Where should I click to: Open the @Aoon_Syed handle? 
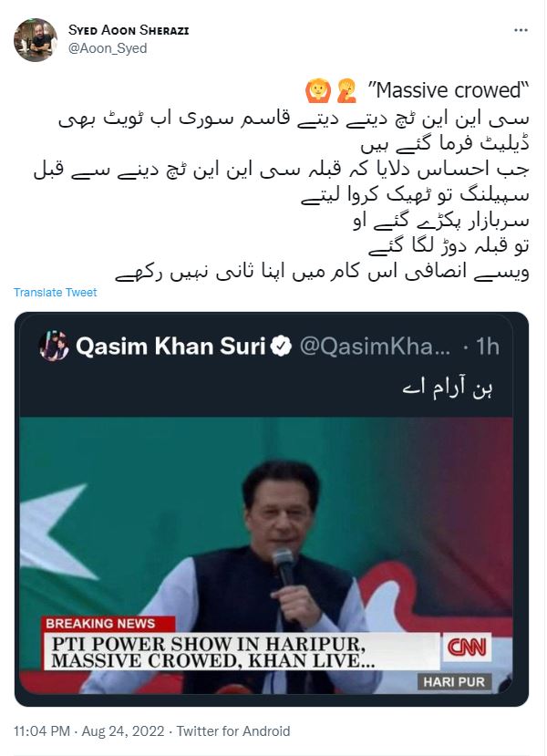(x=108, y=48)
